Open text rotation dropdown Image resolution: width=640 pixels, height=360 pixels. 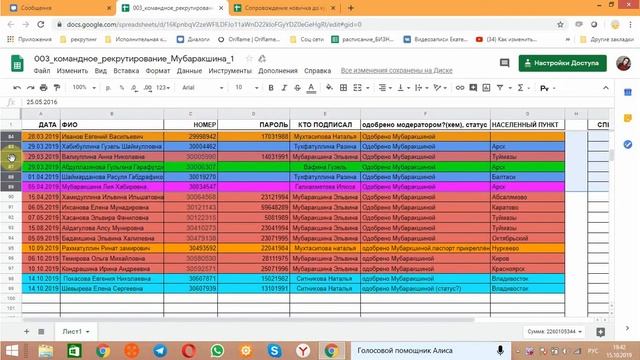440,88
